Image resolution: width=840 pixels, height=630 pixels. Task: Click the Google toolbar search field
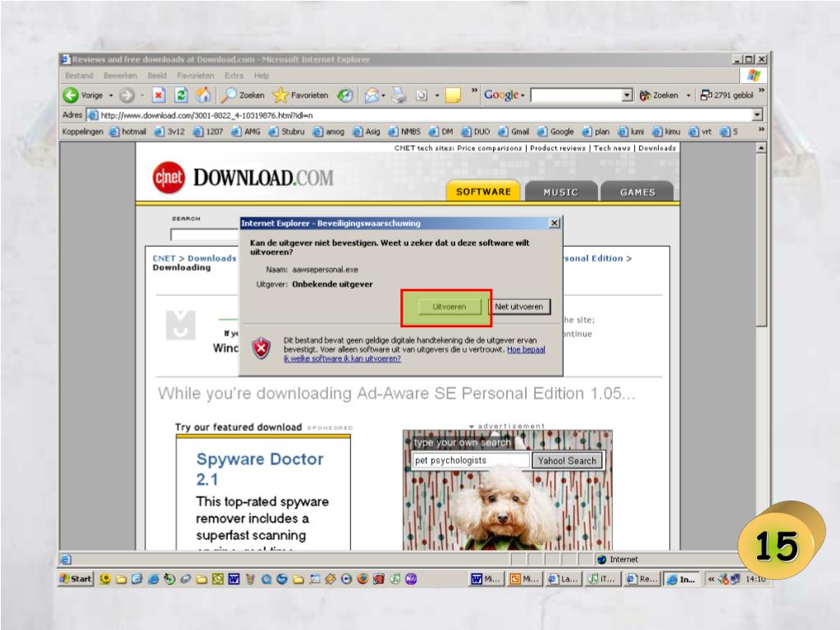tap(577, 95)
